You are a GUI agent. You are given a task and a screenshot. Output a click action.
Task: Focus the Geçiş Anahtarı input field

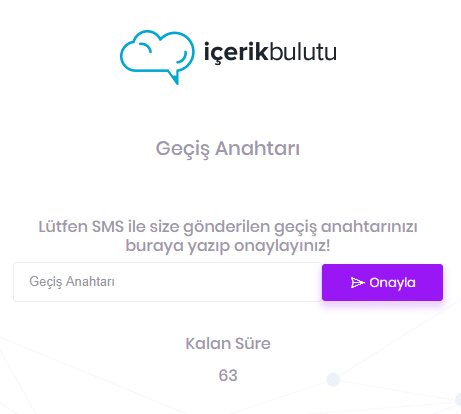tap(167, 282)
